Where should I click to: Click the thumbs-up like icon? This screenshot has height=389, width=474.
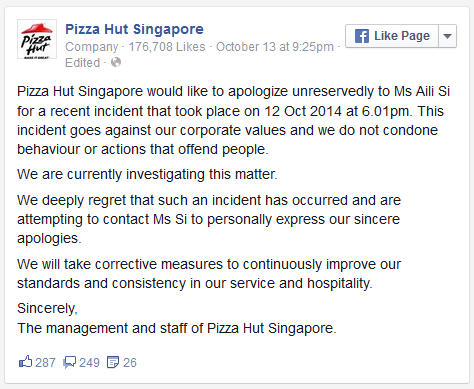pos(25,362)
